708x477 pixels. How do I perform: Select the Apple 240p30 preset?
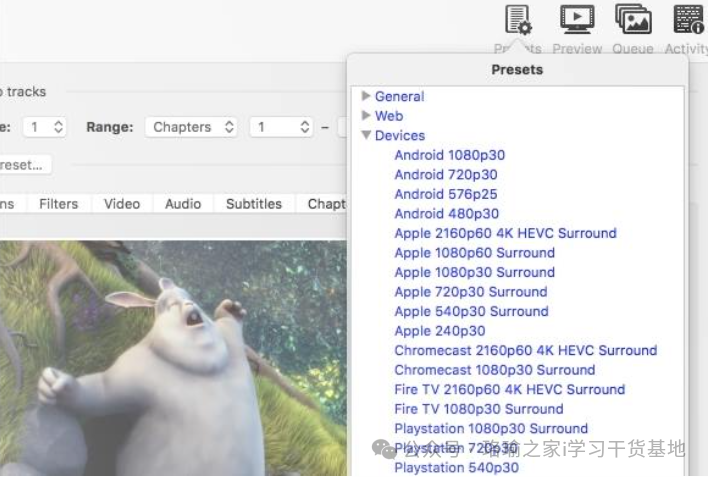click(x=439, y=331)
